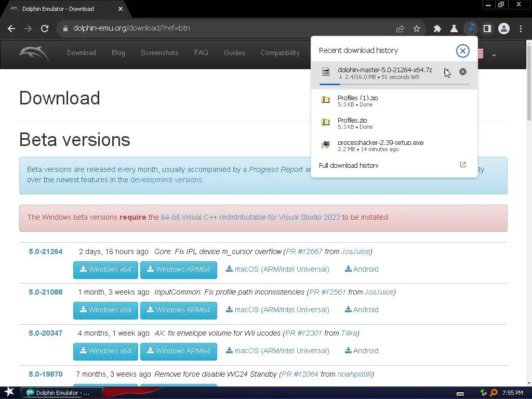This screenshot has height=399, width=532.
Task: Go back with the browser back arrow
Action: pyautogui.click(x=11, y=29)
